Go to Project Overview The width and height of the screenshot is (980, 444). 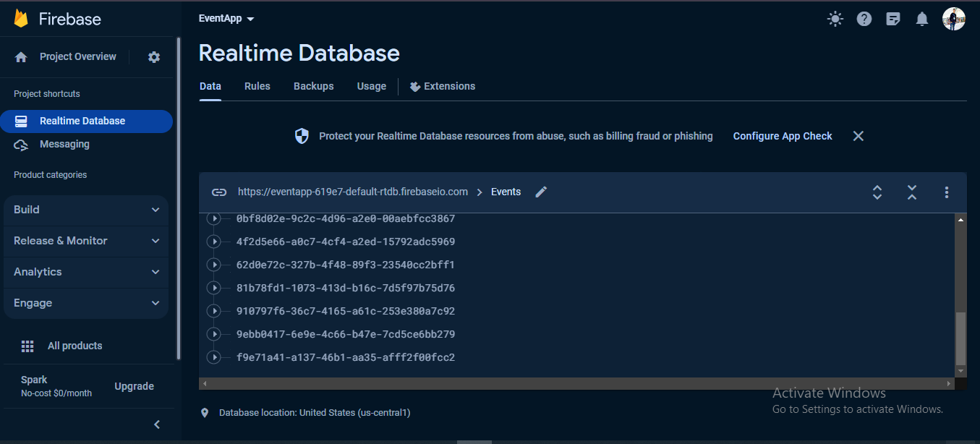tap(78, 57)
